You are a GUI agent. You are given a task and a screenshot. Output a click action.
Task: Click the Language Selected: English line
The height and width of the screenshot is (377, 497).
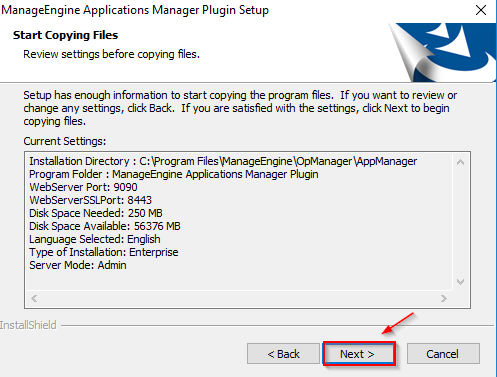click(x=95, y=239)
